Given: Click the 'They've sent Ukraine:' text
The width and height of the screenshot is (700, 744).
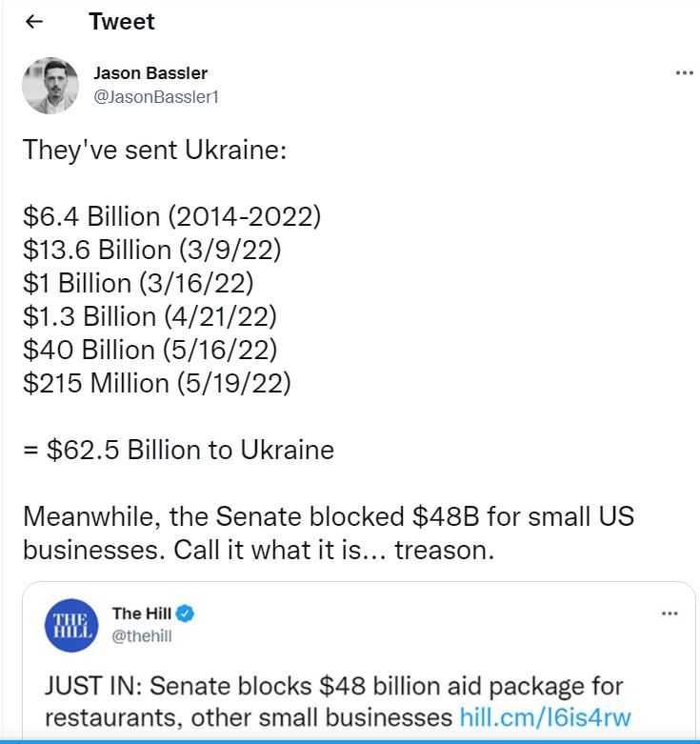Looking at the screenshot, I should [x=154, y=151].
